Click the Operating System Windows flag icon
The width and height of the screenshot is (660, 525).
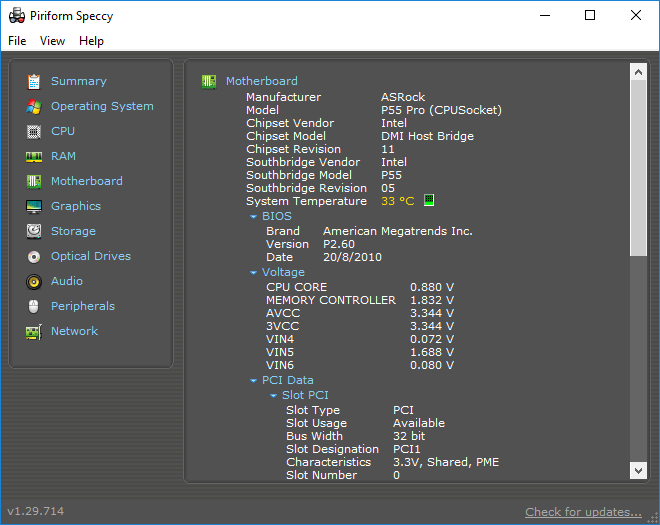pos(34,107)
